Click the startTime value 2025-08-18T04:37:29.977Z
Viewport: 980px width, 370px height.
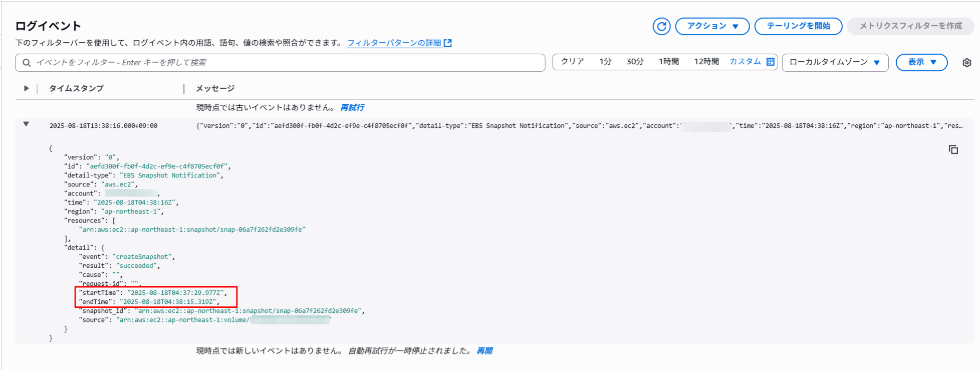(175, 293)
